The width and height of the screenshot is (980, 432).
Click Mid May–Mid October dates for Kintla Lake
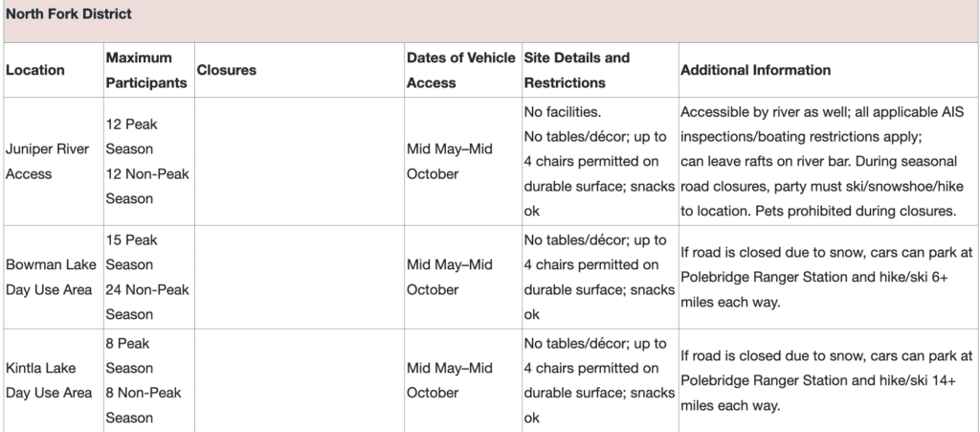[x=450, y=380]
